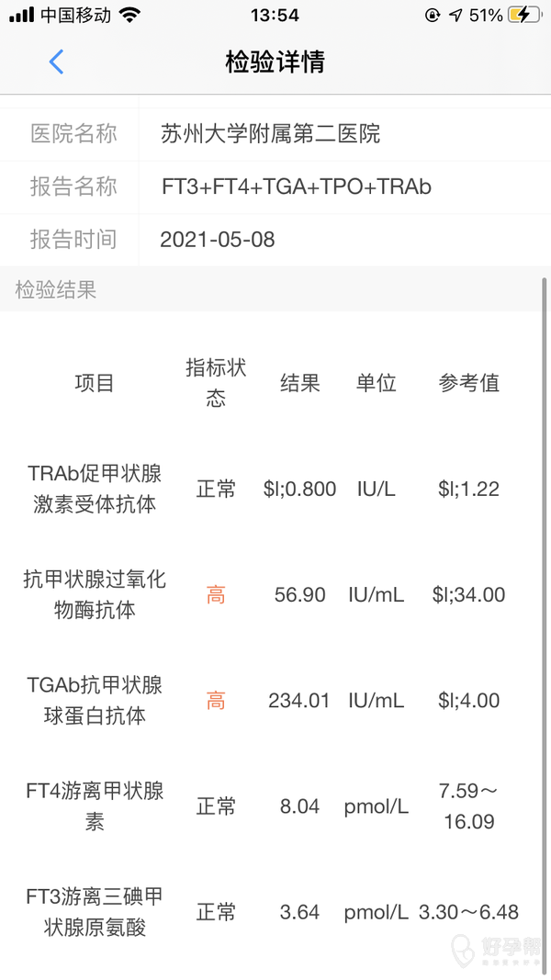Tap the location arrow status icon
Viewport: 551px width, 980px height.
pyautogui.click(x=455, y=15)
